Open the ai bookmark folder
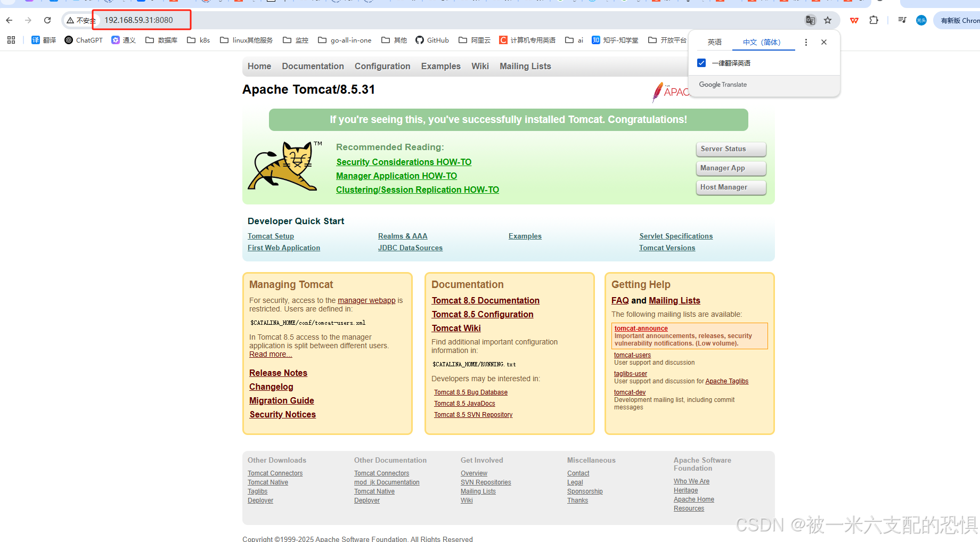This screenshot has width=980, height=542. coord(574,40)
